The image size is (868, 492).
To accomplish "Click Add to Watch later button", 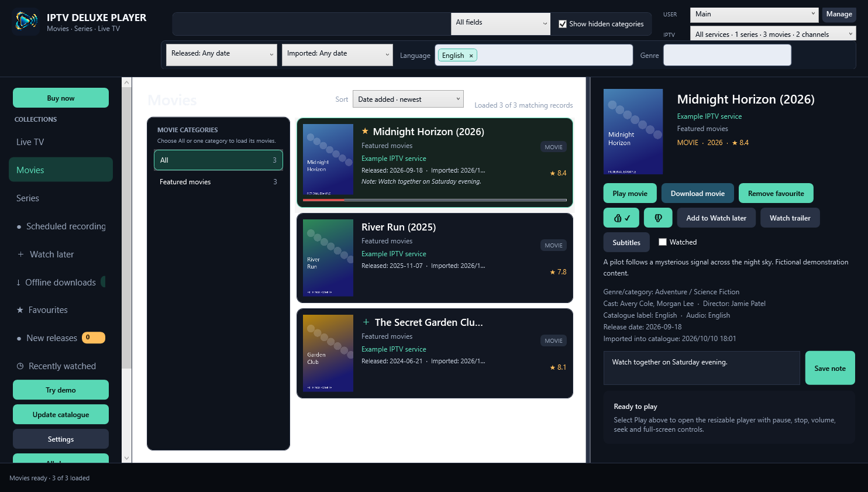I will pyautogui.click(x=717, y=218).
